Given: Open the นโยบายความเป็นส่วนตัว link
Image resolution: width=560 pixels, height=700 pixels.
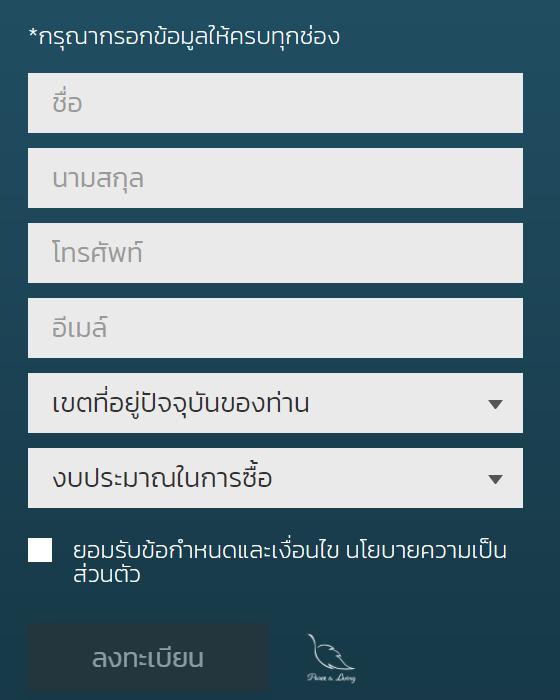Looking at the screenshot, I should [x=426, y=550].
